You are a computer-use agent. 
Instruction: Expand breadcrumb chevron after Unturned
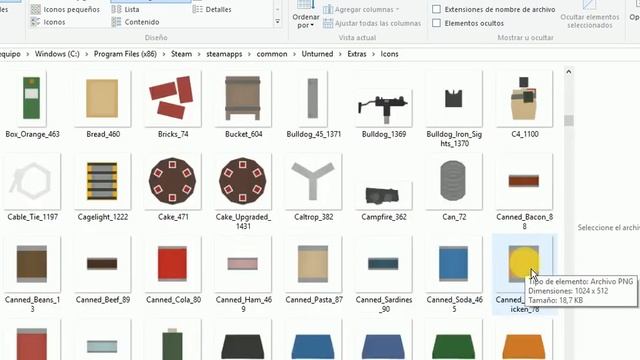pyautogui.click(x=340, y=54)
